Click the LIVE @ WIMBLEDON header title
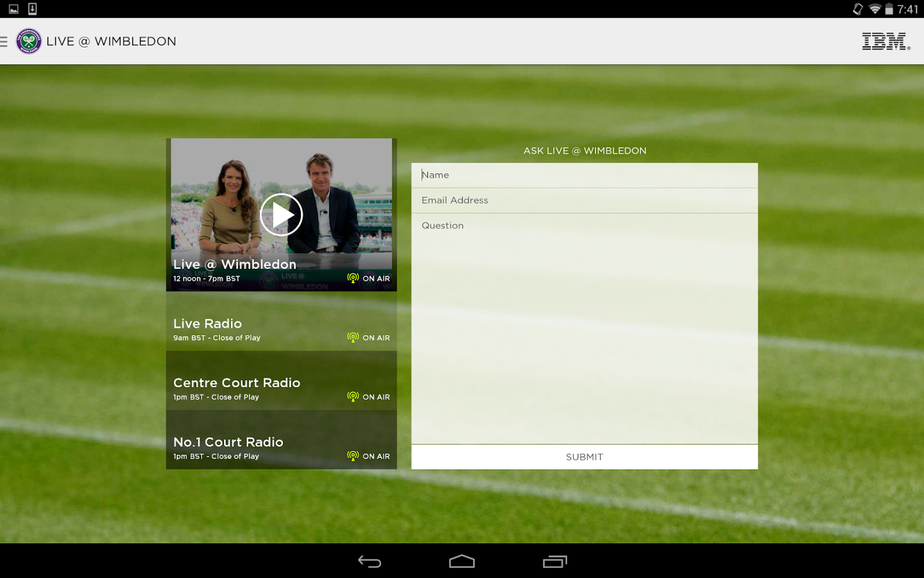 [111, 41]
